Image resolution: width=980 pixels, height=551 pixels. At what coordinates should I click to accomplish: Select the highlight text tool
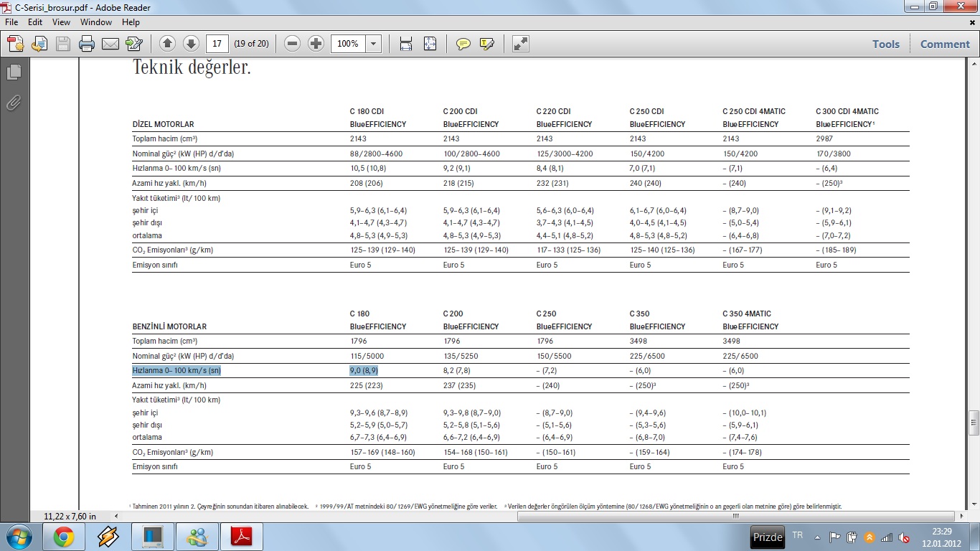click(x=486, y=44)
